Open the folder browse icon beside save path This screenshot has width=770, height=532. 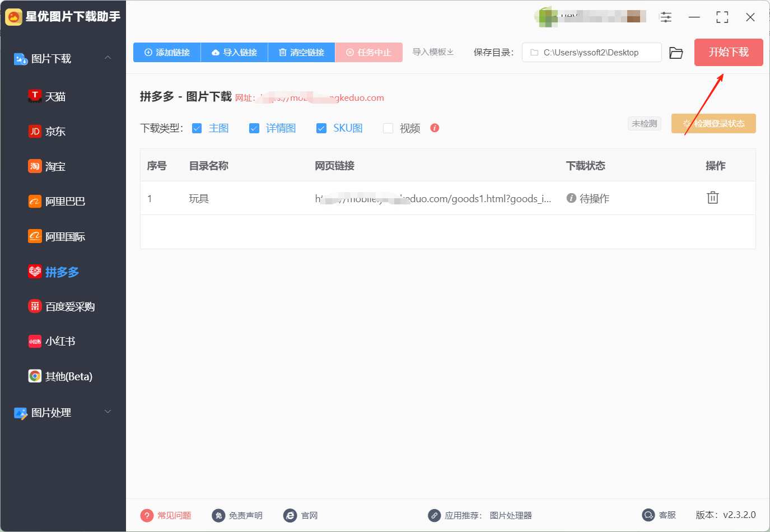[676, 53]
